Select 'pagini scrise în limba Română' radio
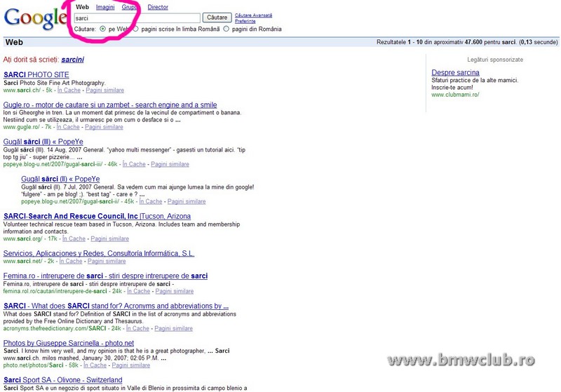Viewport: 561px width, 392px height. point(135,29)
